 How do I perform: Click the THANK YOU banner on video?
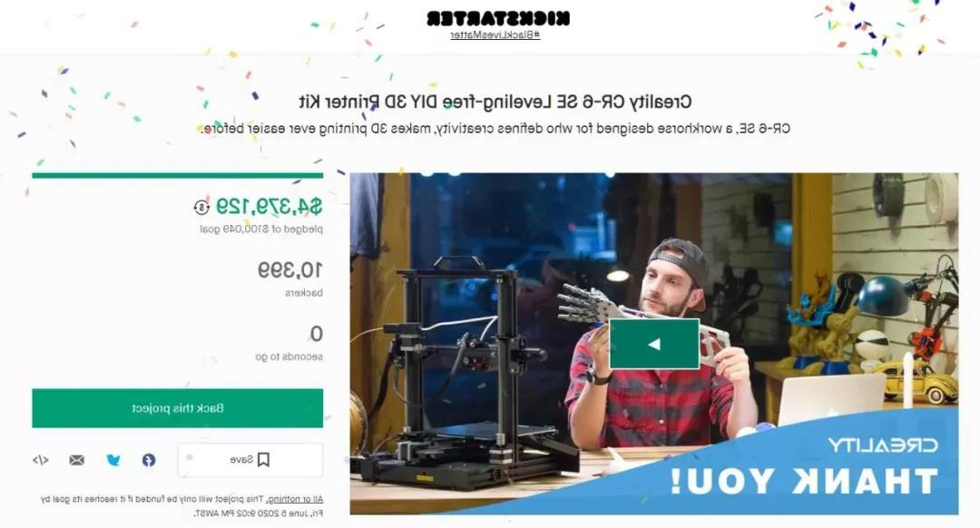803,481
